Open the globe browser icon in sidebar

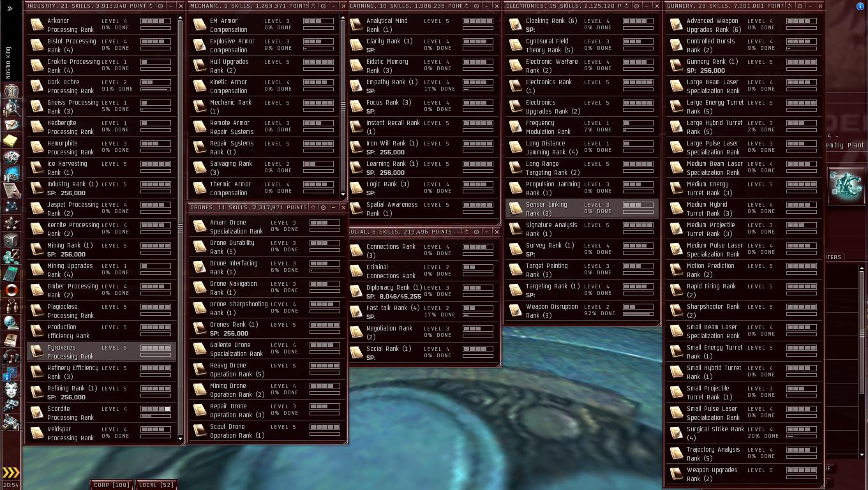point(11,323)
